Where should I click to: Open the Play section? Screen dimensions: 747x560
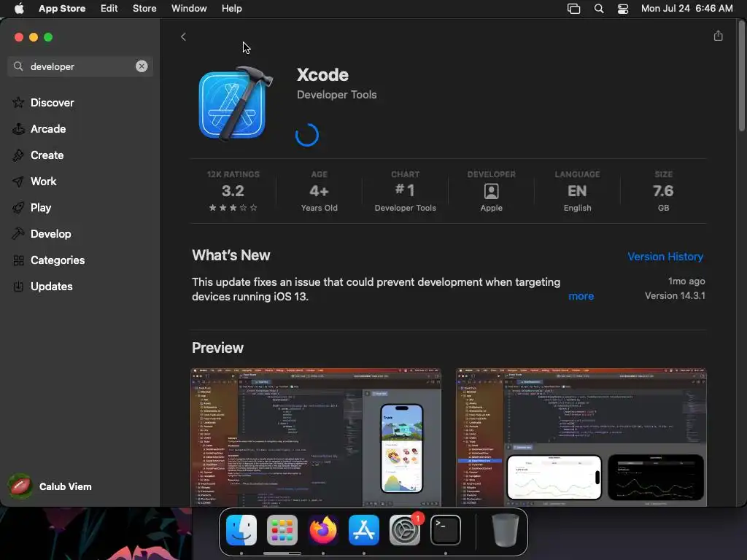tap(41, 208)
